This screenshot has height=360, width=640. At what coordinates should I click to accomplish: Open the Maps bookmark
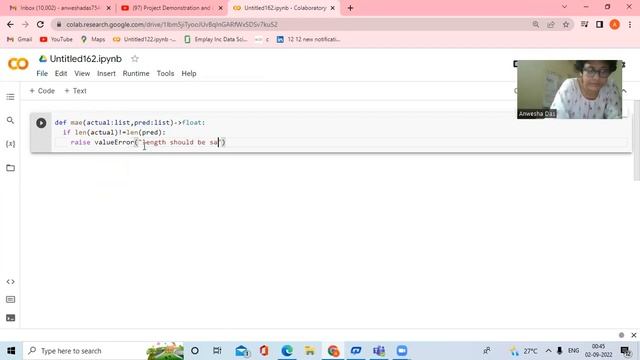pos(93,39)
